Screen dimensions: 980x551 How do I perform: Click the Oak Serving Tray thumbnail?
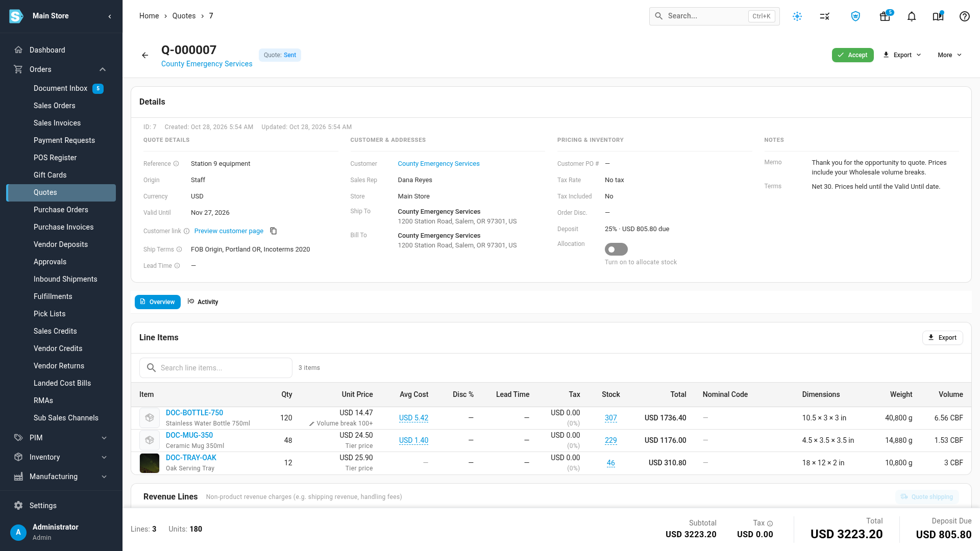point(150,463)
